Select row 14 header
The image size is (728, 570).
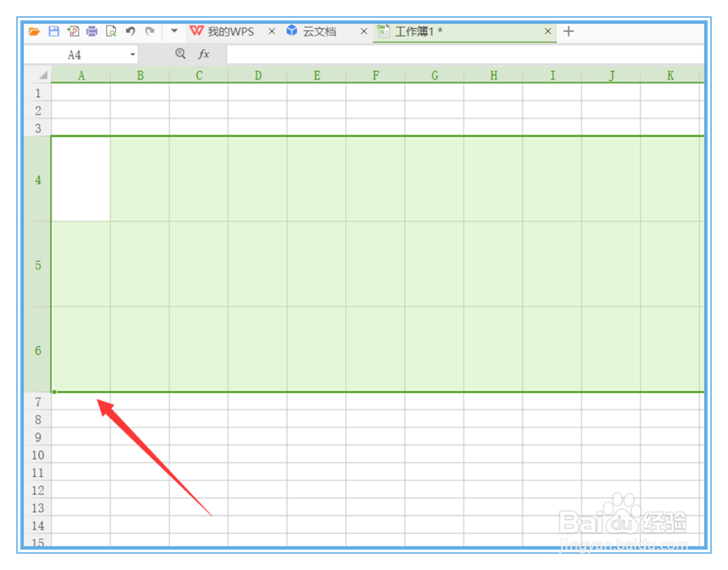[38, 525]
